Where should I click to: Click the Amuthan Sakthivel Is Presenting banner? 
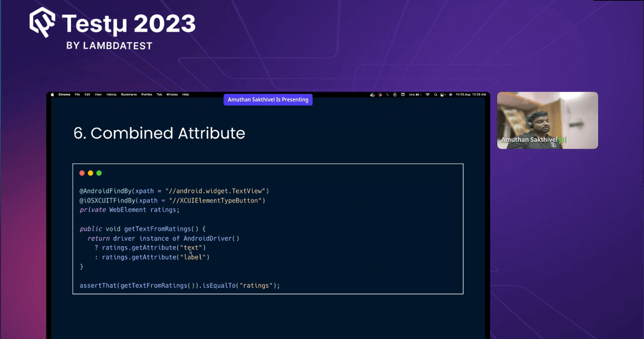tap(268, 100)
